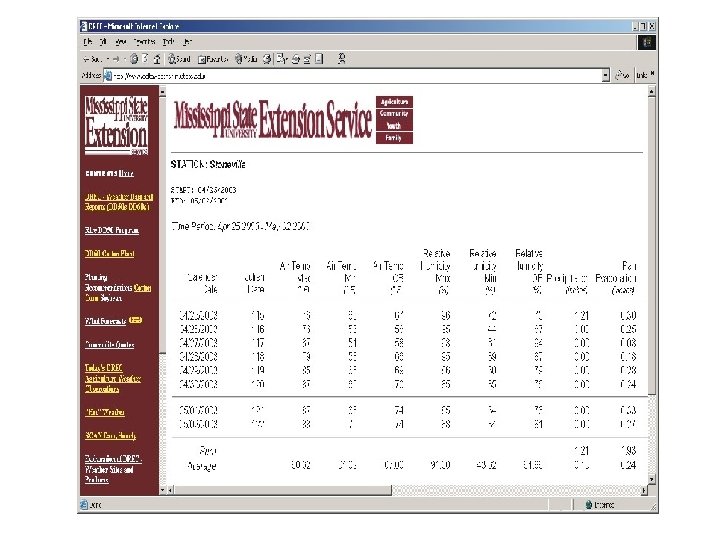Open the File menu
The height and width of the screenshot is (540, 720).
[87, 42]
